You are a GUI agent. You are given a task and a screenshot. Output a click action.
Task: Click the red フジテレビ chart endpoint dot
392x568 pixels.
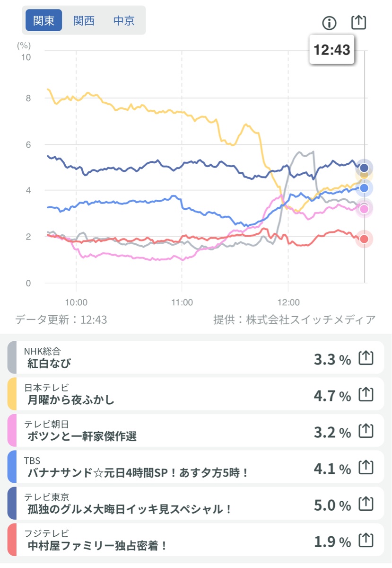coord(364,239)
